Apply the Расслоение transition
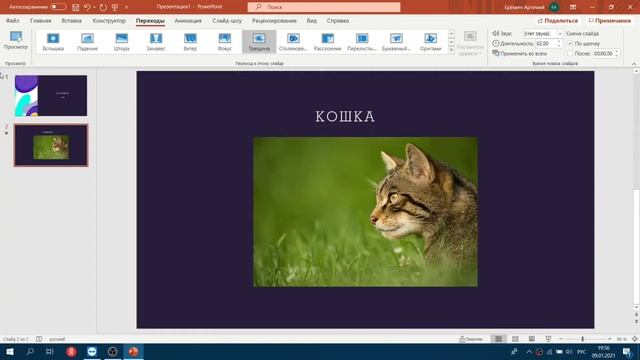Screen dimensions: 640x360 (x=327, y=42)
